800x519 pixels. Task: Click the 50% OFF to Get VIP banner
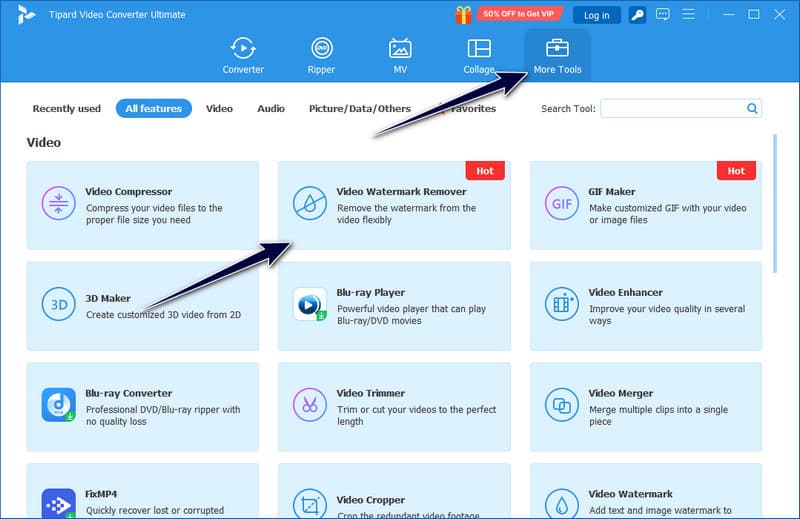point(518,14)
